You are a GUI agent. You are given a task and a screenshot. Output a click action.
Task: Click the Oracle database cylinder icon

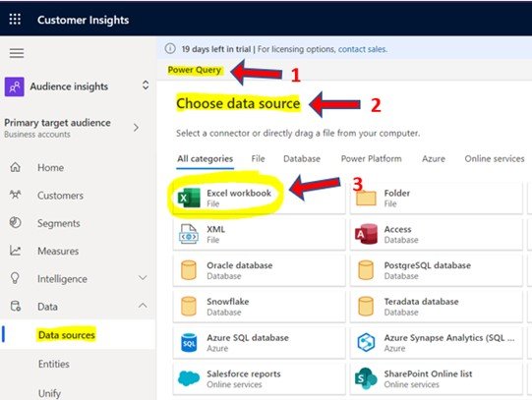[189, 270]
